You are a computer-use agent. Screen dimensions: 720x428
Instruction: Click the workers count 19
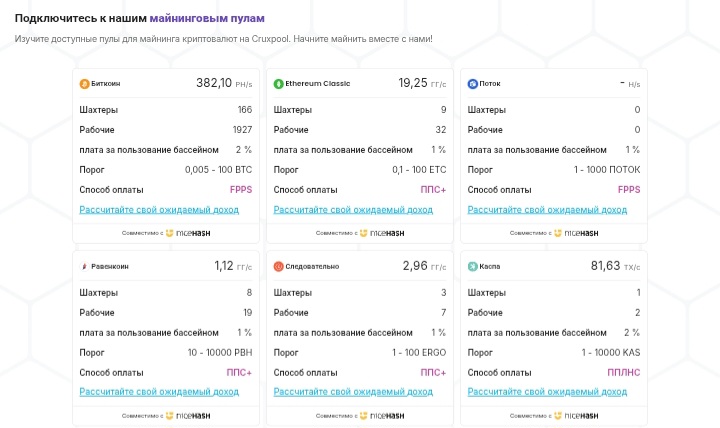[248, 313]
